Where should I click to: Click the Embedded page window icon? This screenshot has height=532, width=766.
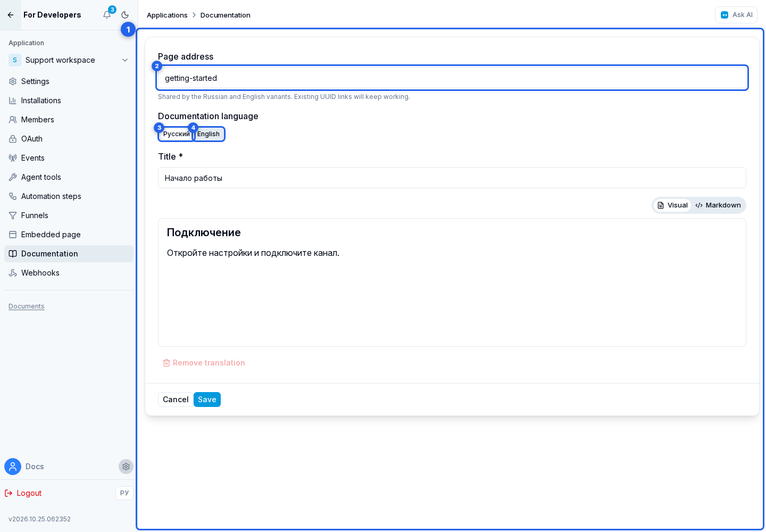[13, 235]
